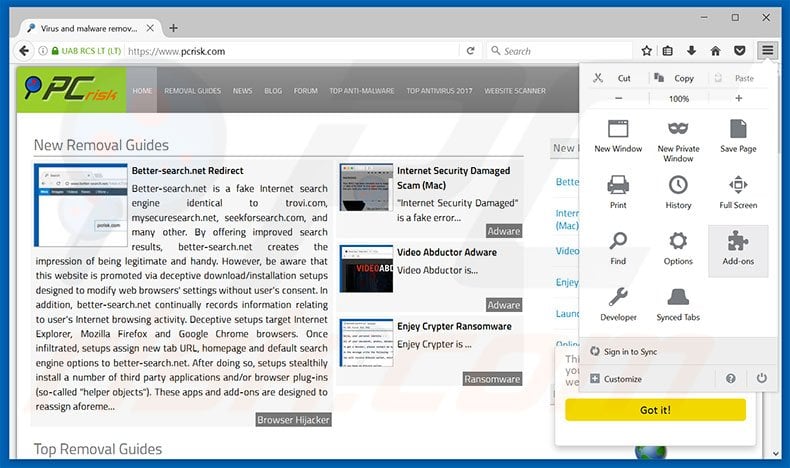The width and height of the screenshot is (790, 468).
Task: Close the hamburger menu button
Action: coord(767,50)
